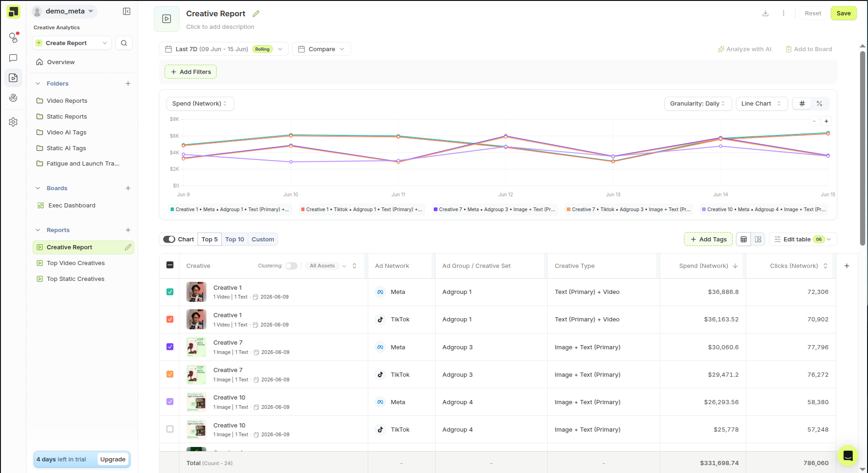Click the Save button
Viewport: 868px width, 473px height.
tap(843, 13)
